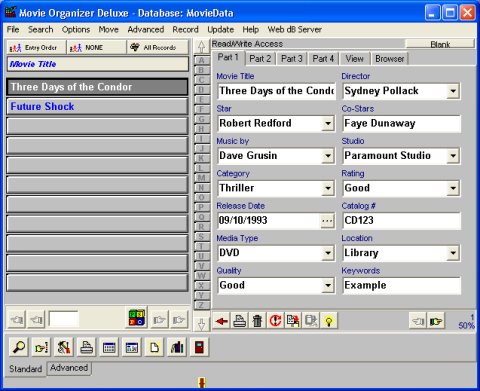Go to last record hand icon under the list
The width and height of the screenshot is (480, 391).
[x=179, y=320]
